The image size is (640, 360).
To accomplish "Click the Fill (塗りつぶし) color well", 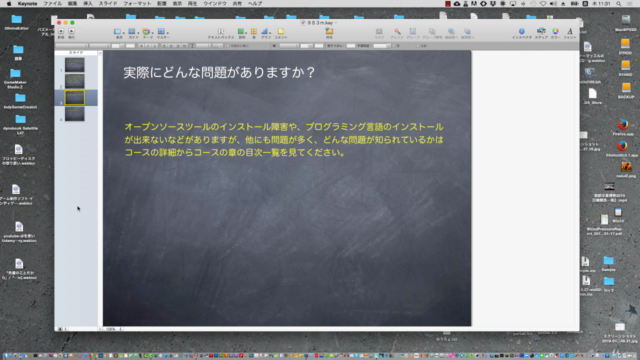I will click(x=351, y=46).
